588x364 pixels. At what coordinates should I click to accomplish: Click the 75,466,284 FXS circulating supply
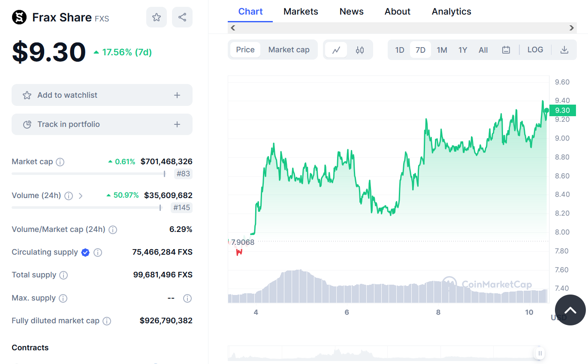pos(163,252)
